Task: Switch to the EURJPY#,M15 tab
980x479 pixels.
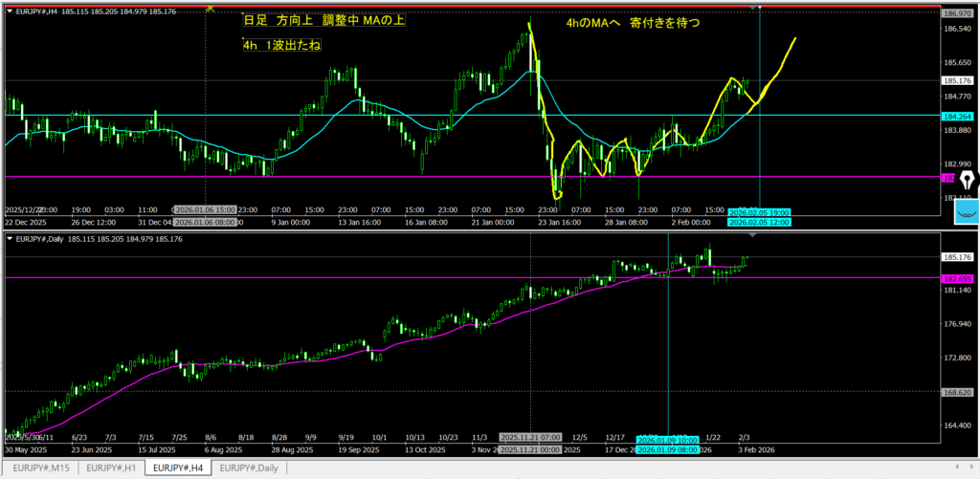Action: pyautogui.click(x=39, y=468)
